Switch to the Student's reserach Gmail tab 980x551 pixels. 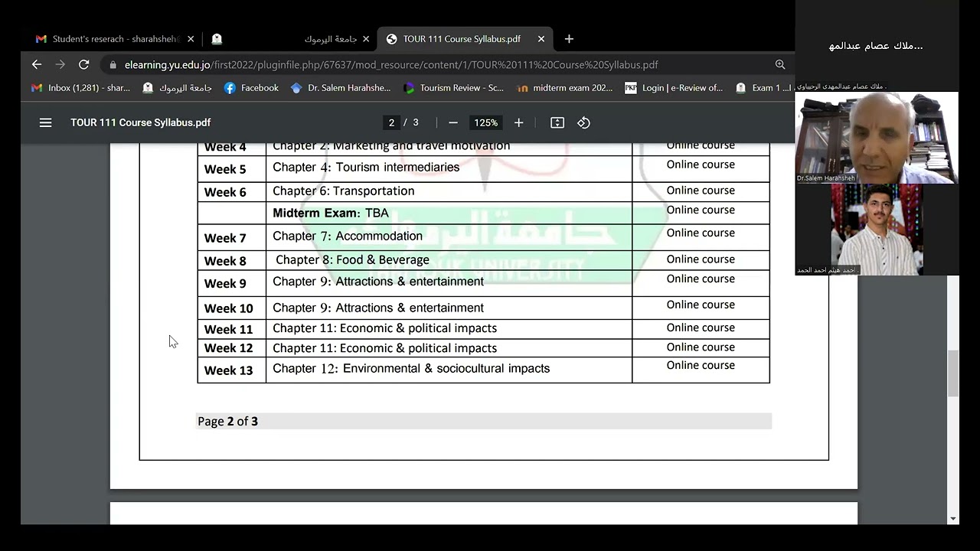click(113, 39)
